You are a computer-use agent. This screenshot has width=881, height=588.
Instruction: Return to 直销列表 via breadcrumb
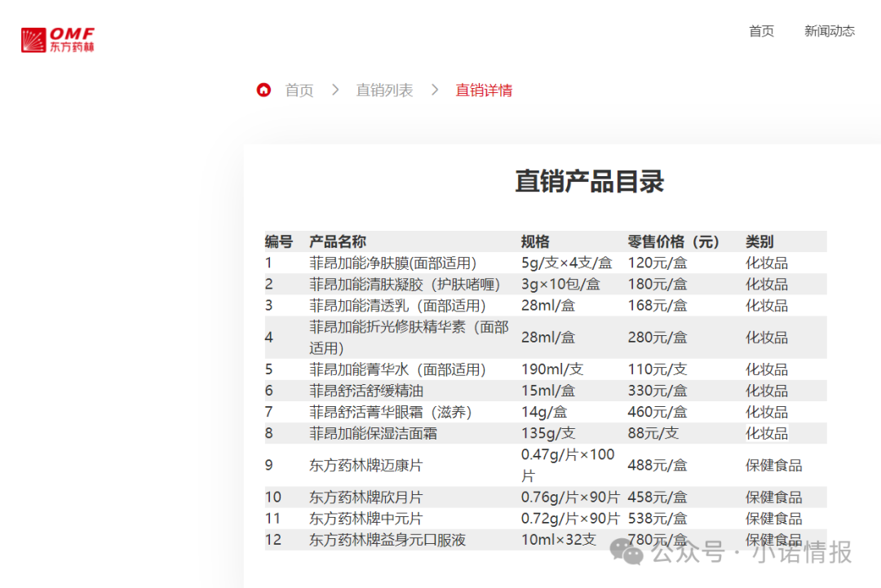pyautogui.click(x=384, y=91)
